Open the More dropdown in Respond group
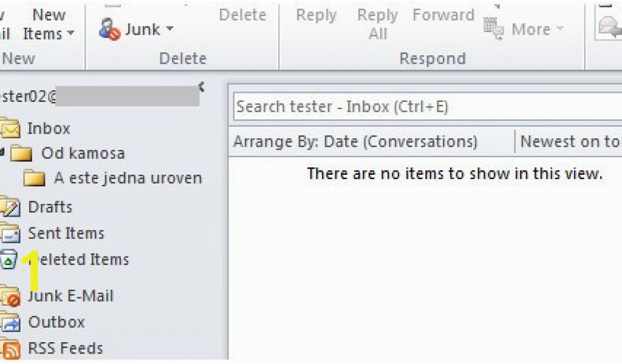The image size is (622, 364). (538, 29)
